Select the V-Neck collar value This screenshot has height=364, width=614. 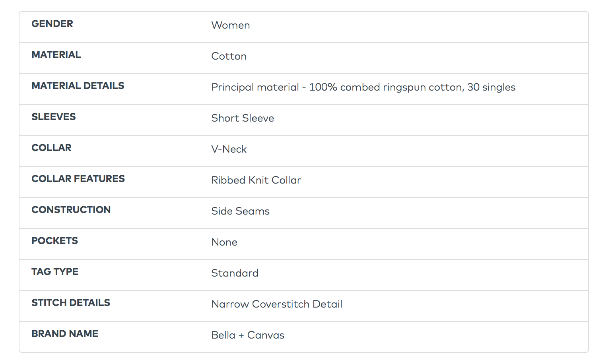click(x=229, y=149)
